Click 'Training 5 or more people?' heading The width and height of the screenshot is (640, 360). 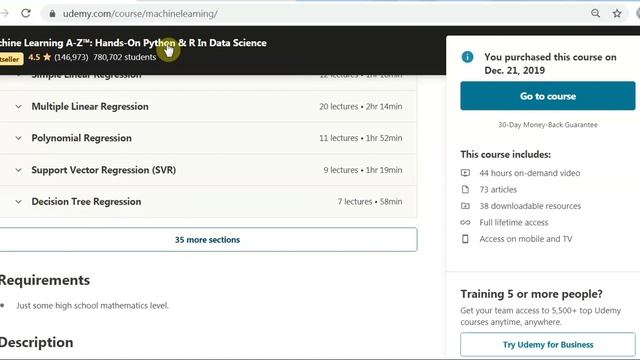[x=531, y=294]
